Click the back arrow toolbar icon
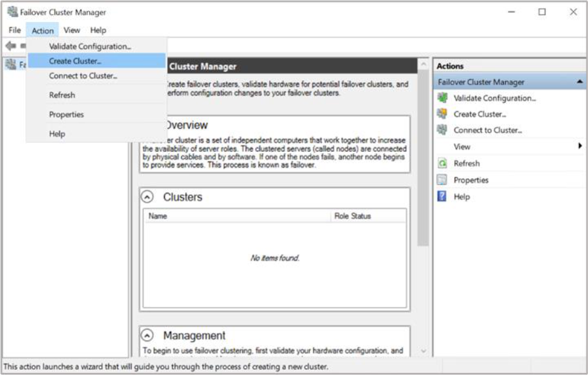 point(10,46)
